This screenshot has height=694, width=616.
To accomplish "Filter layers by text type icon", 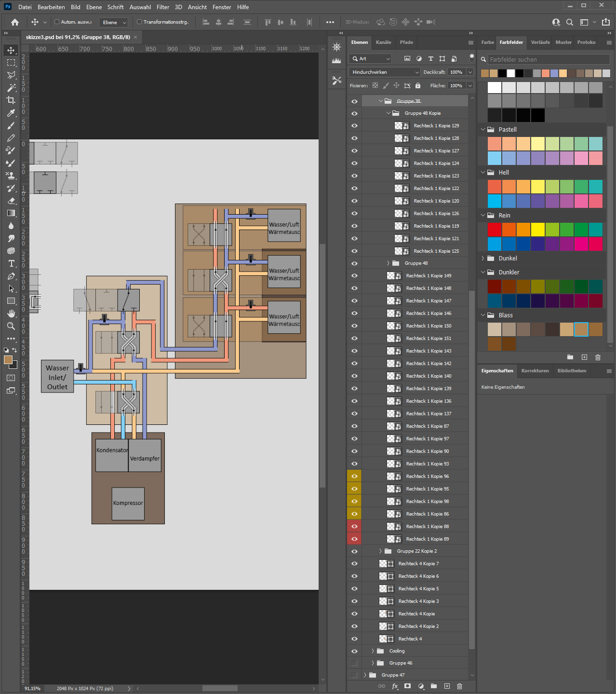I will click(x=430, y=58).
